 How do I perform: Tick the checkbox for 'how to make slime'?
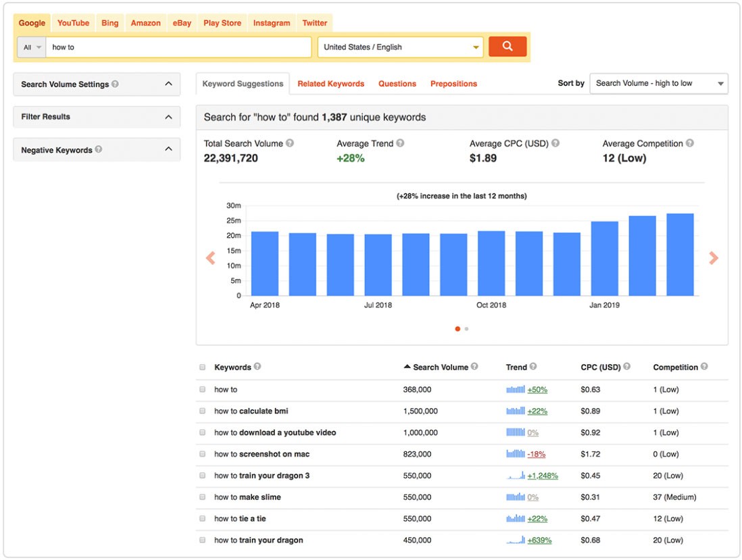click(203, 497)
